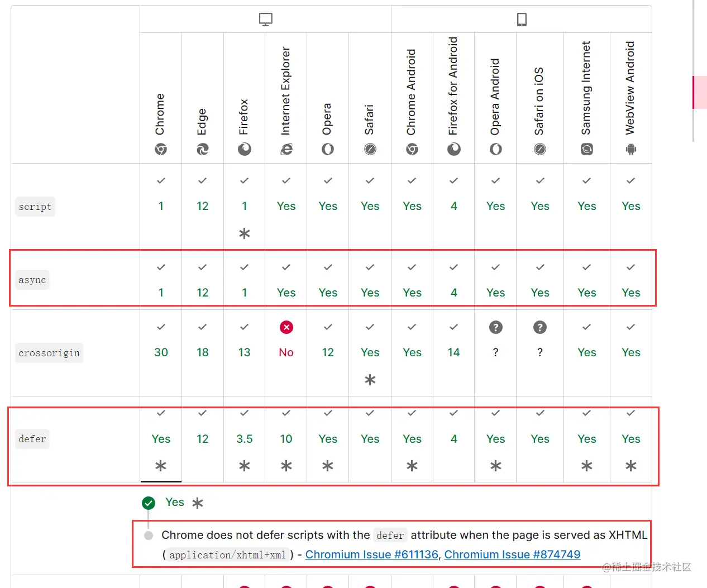Click the desktop platform icon
The width and height of the screenshot is (707, 588).
pos(266,20)
